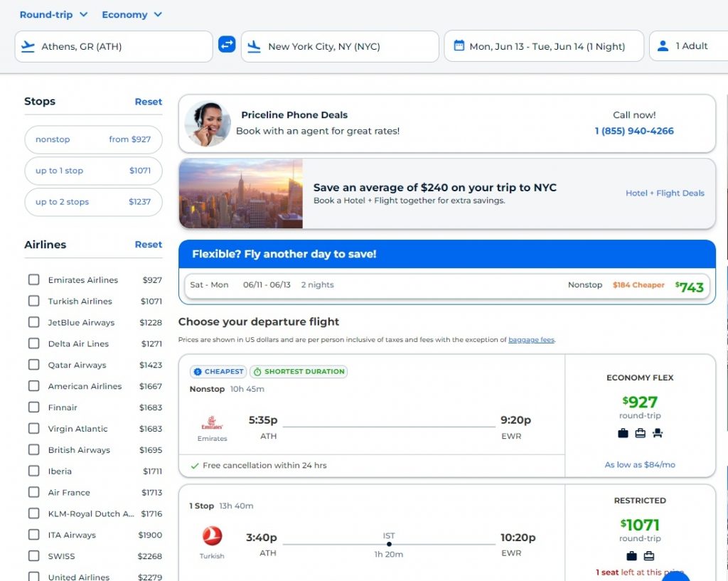This screenshot has width=728, height=581.
Task: Edit the Athens, GR departure field
Action: (x=114, y=46)
